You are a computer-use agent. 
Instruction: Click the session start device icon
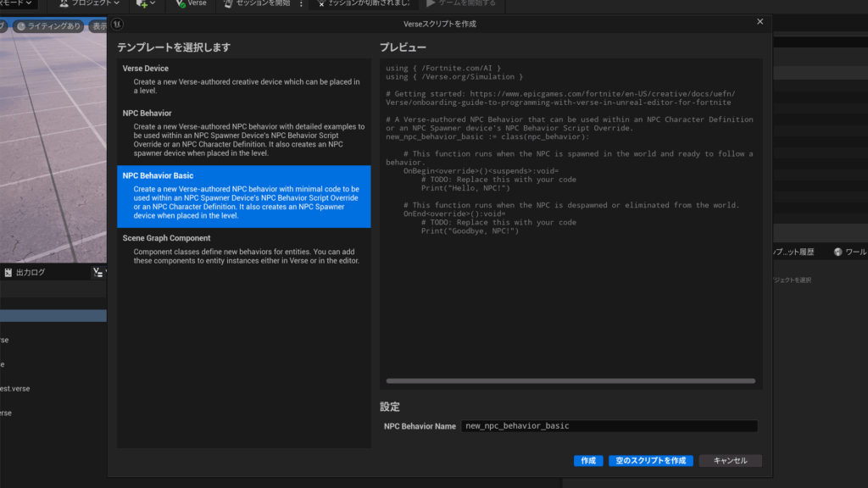[228, 3]
